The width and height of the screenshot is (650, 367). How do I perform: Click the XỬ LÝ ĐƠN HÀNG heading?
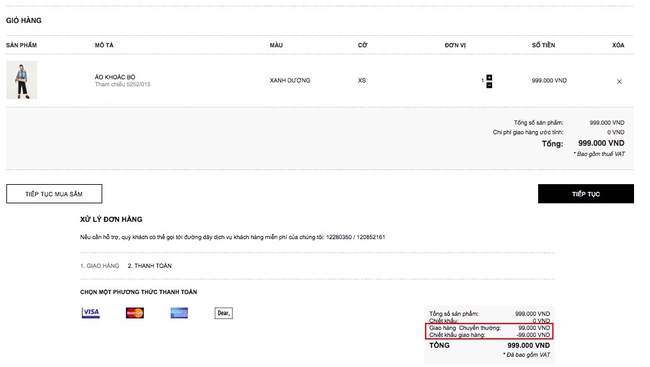click(x=111, y=219)
